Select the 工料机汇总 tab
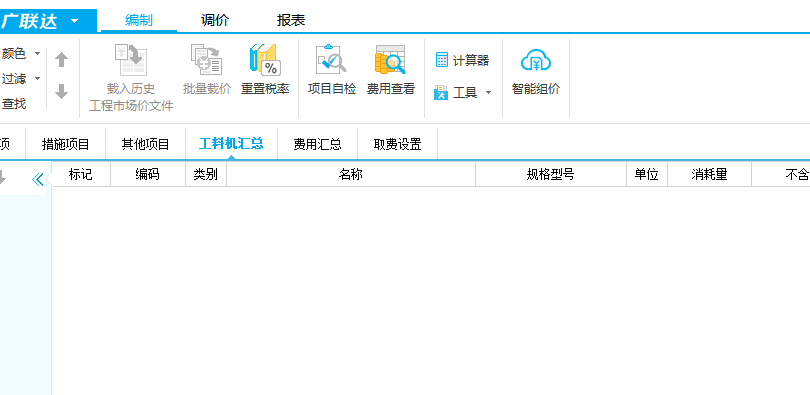This screenshot has height=395, width=810. (231, 144)
